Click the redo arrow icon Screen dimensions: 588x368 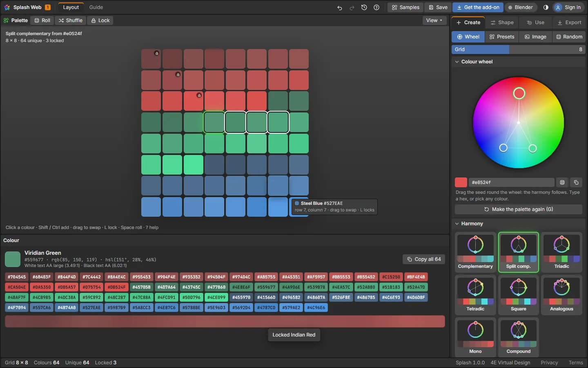point(352,7)
